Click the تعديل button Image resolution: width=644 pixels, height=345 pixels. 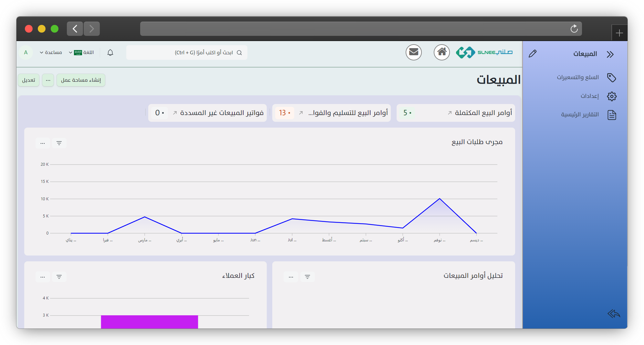tap(29, 80)
